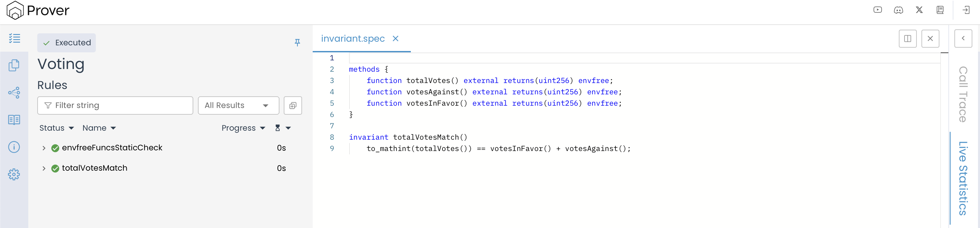Open the settings gear in sidebar
This screenshot has width=980, height=228.
14,174
